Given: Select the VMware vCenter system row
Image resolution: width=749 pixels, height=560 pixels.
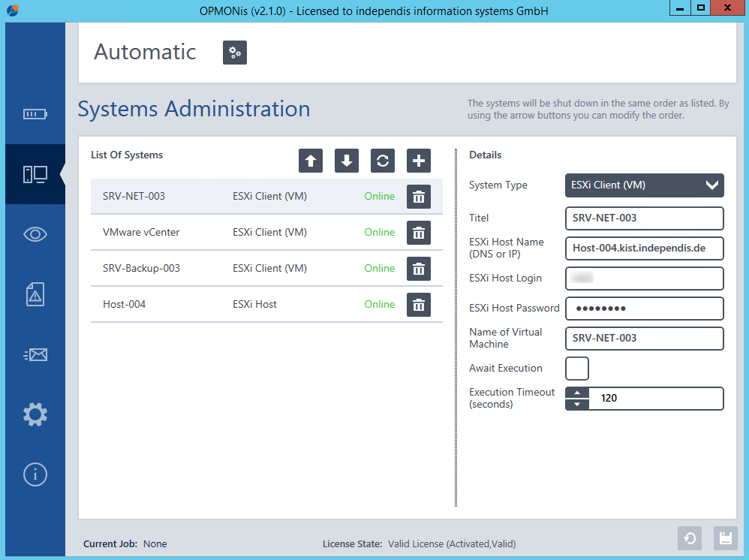Looking at the screenshot, I should (266, 232).
